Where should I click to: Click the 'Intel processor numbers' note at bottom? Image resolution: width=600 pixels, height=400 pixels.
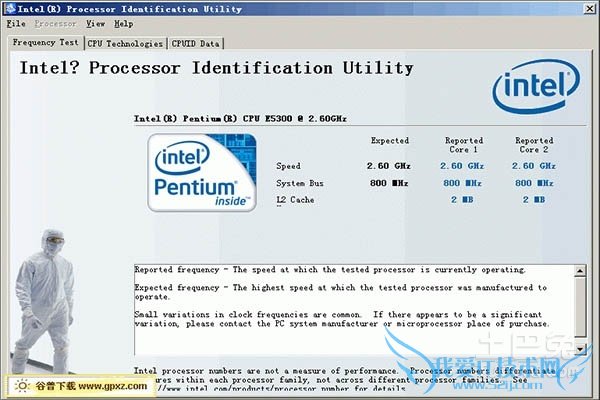coord(344,380)
